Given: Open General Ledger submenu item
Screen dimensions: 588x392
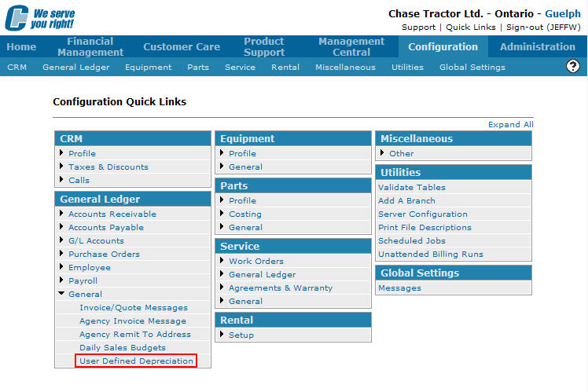Looking at the screenshot, I should (76, 67).
